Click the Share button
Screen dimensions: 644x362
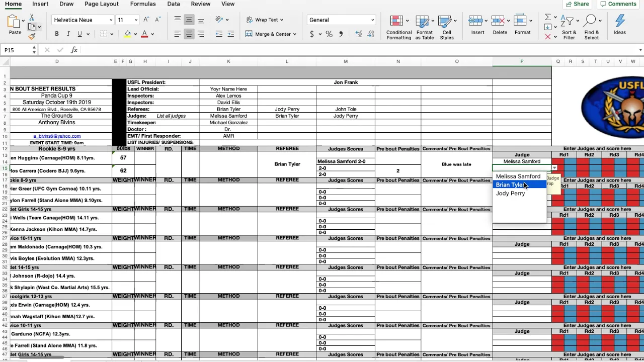click(x=577, y=4)
